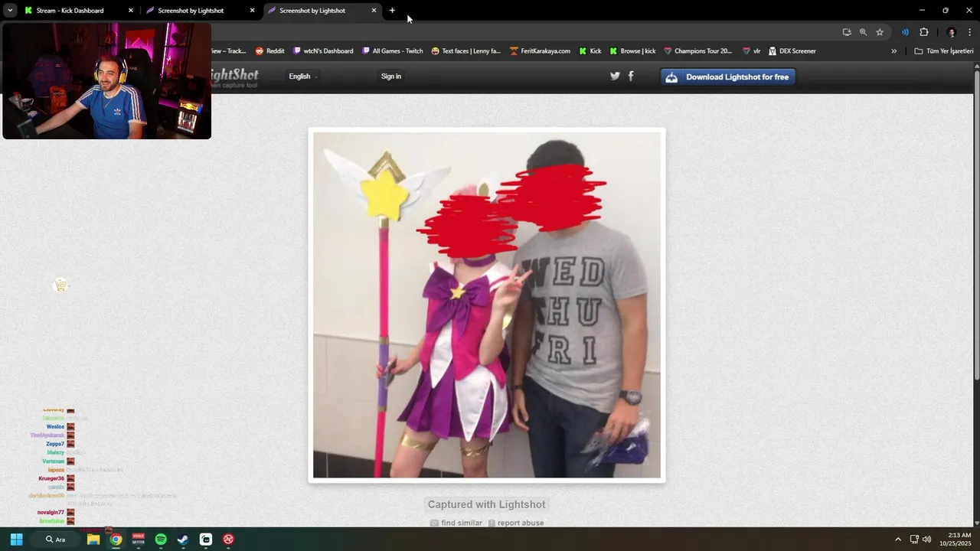Click the Sign in link
This screenshot has width=980, height=551.
point(391,77)
